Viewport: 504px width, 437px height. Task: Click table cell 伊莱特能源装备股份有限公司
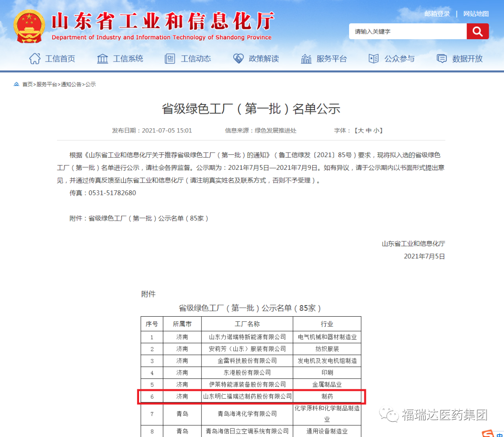click(247, 385)
